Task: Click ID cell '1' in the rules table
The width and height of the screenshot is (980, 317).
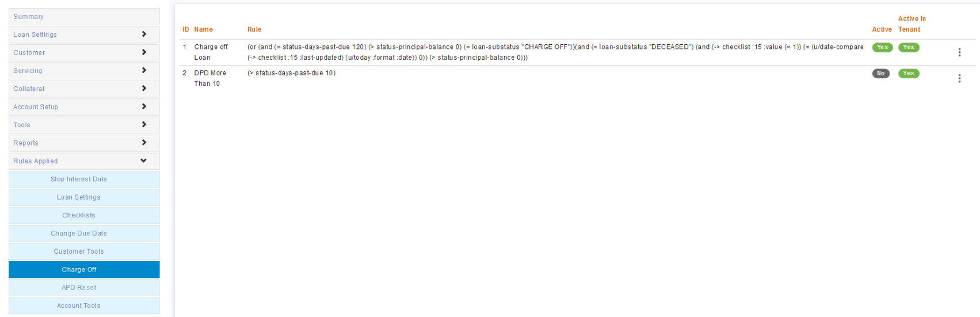Action: click(x=185, y=47)
